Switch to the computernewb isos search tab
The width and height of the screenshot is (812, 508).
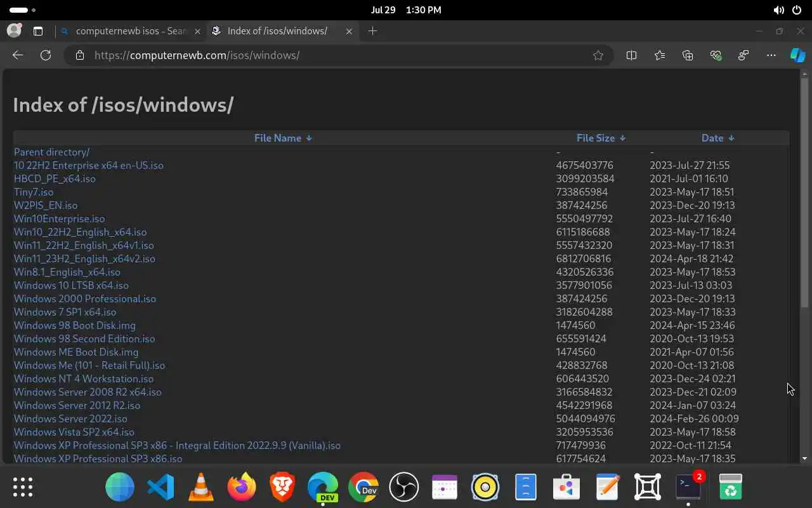coord(131,30)
